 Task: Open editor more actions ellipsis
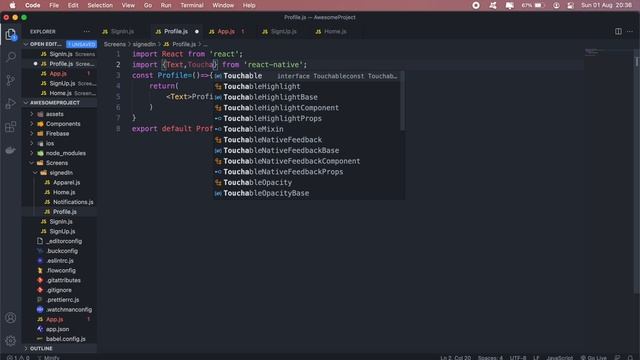[630, 31]
